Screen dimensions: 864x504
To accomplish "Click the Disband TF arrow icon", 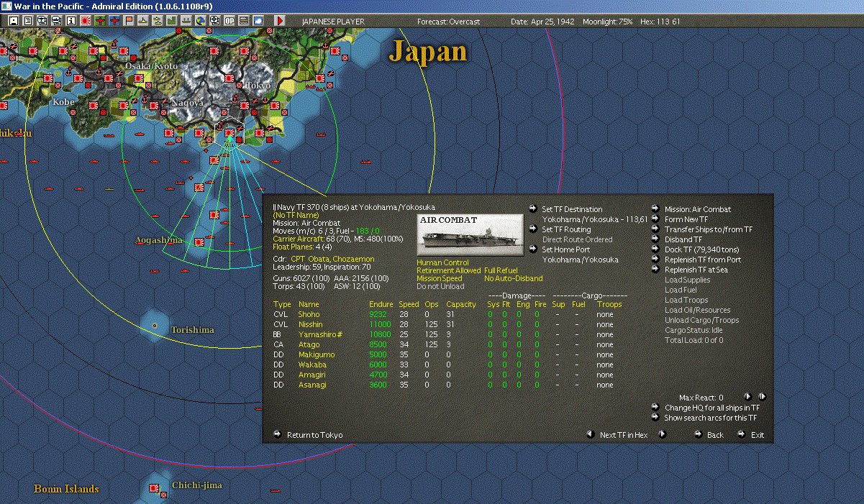I will coord(655,239).
